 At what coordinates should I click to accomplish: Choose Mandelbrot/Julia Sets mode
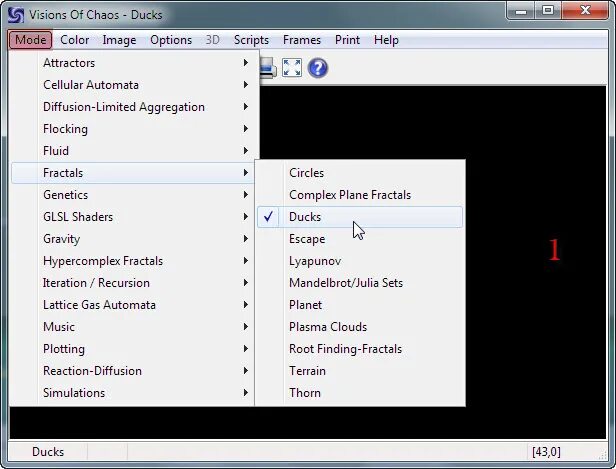pos(360,283)
